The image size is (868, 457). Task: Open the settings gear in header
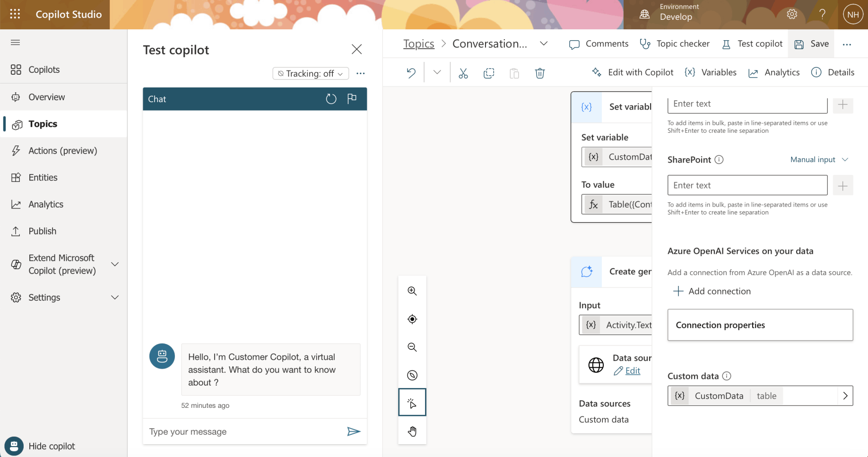[792, 14]
